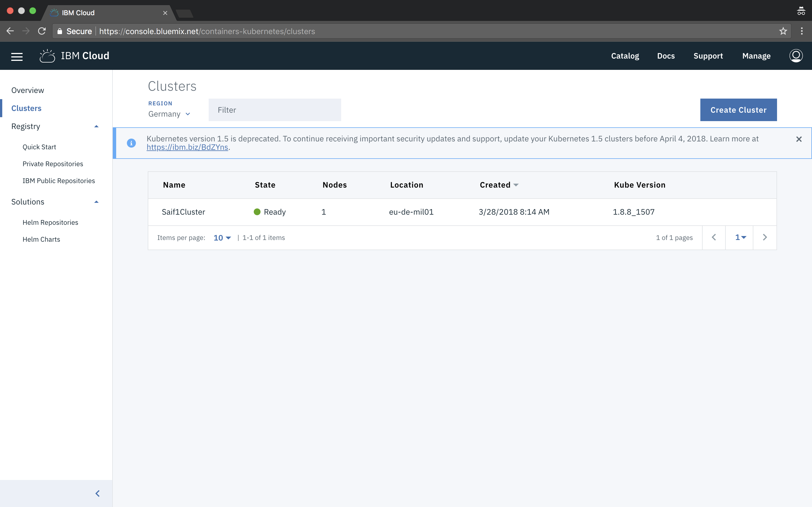Reload the page in the browser
The width and height of the screenshot is (812, 507).
pyautogui.click(x=42, y=31)
